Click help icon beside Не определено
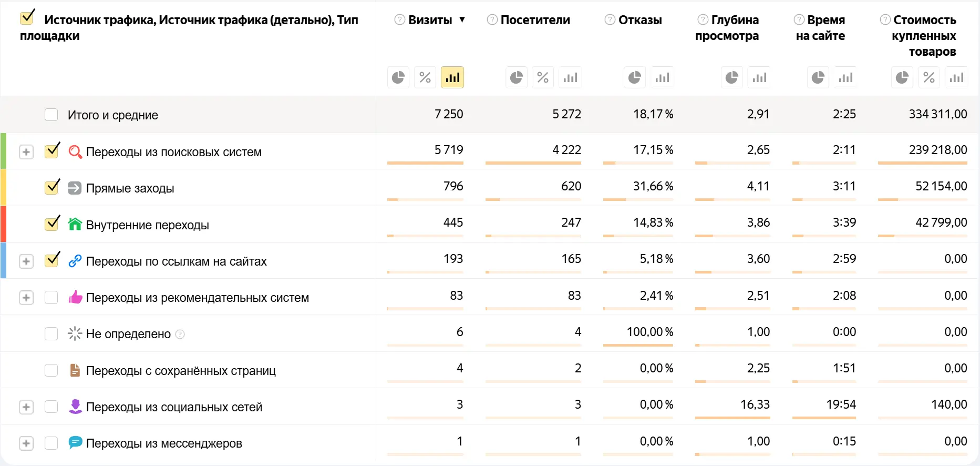The width and height of the screenshot is (980, 466). click(180, 334)
